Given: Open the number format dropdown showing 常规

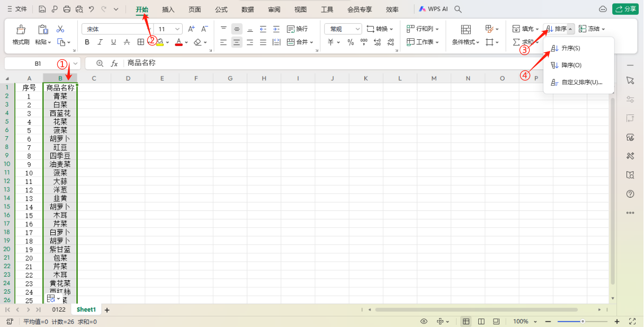Looking at the screenshot, I should [358, 29].
